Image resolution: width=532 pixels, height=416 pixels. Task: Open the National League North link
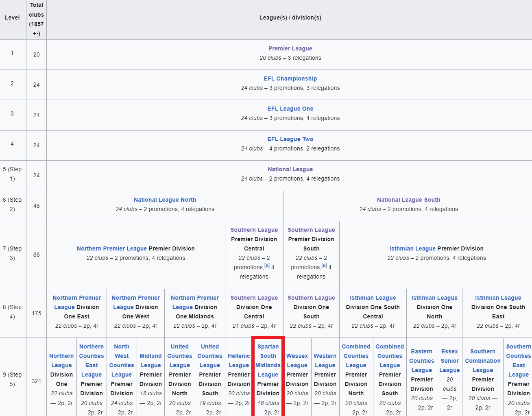click(x=165, y=200)
